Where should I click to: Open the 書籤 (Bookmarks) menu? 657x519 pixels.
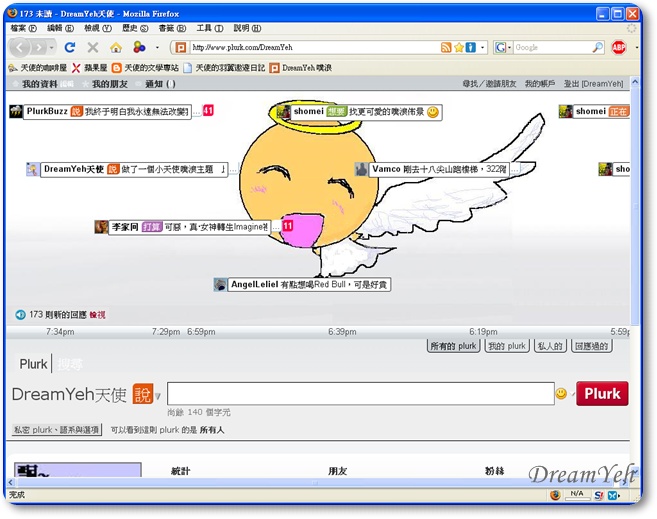pos(172,28)
